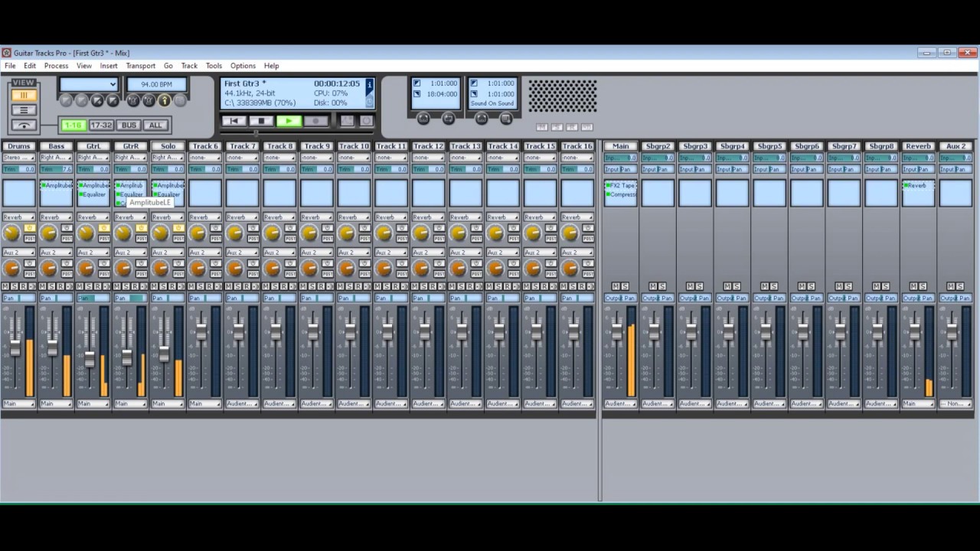Open Track 7 output dropdown (Audient...)

[243, 403]
